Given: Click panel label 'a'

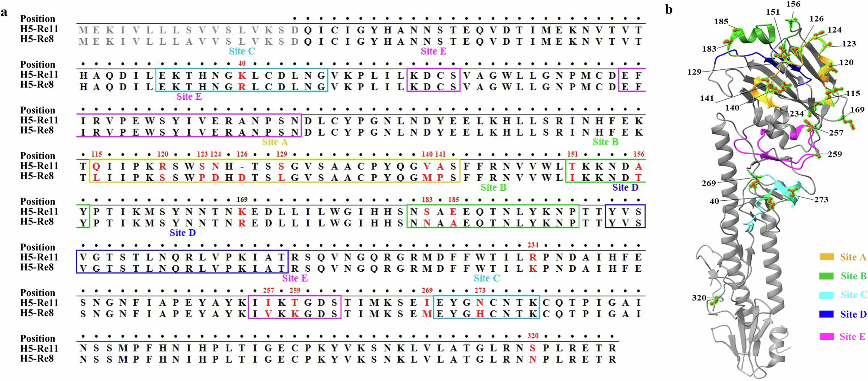Looking at the screenshot, I should (4, 12).
